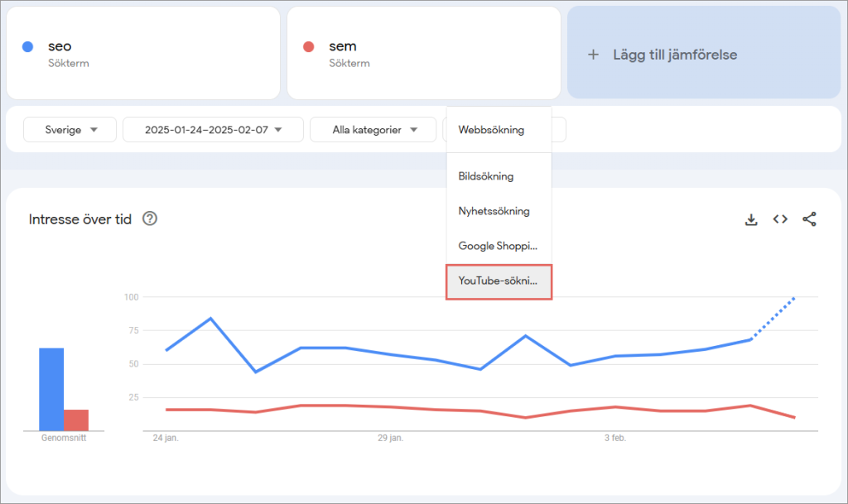
Task: Click the seo Sökterm card
Action: [x=141, y=53]
